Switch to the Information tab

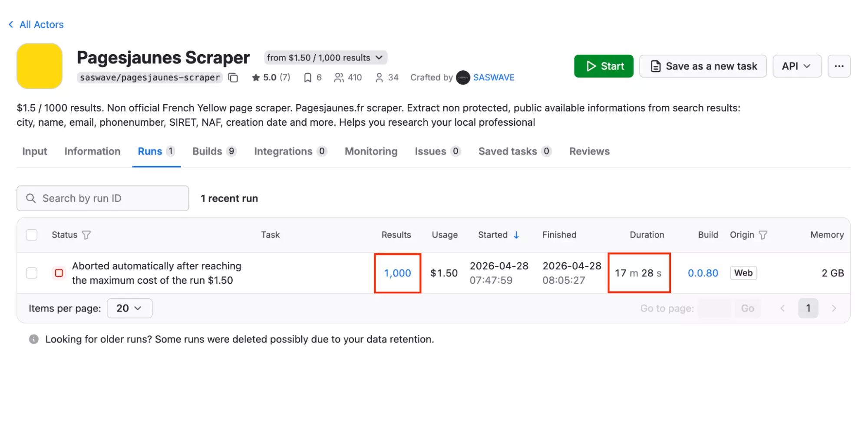[x=92, y=151]
